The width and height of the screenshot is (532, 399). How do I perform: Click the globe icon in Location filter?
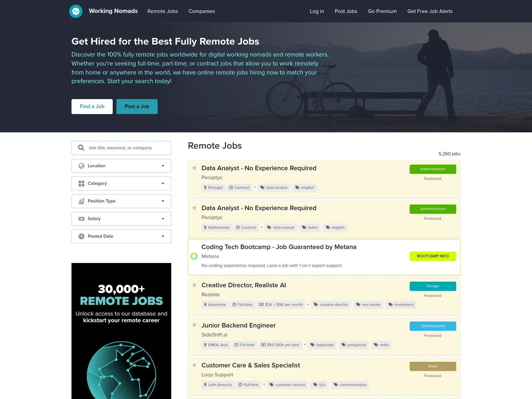click(81, 166)
